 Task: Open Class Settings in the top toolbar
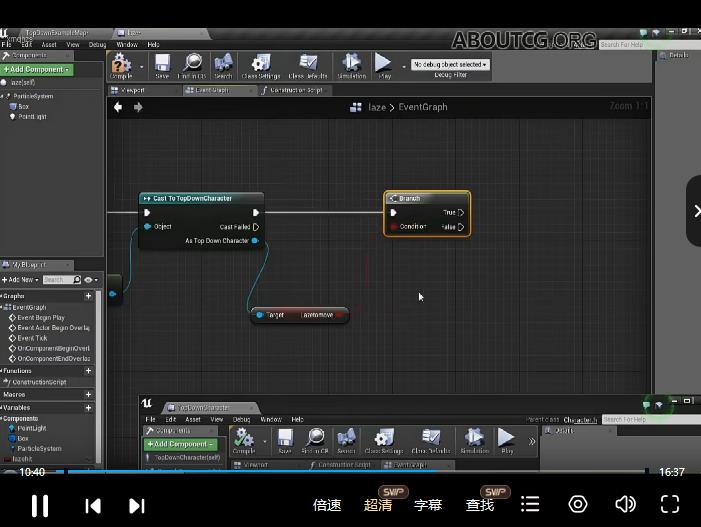coord(260,65)
